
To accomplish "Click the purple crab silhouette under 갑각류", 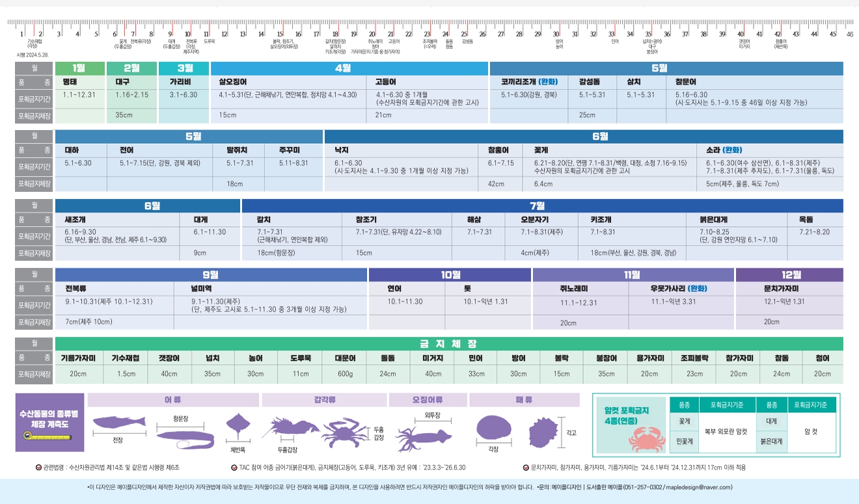I will 344,429.
